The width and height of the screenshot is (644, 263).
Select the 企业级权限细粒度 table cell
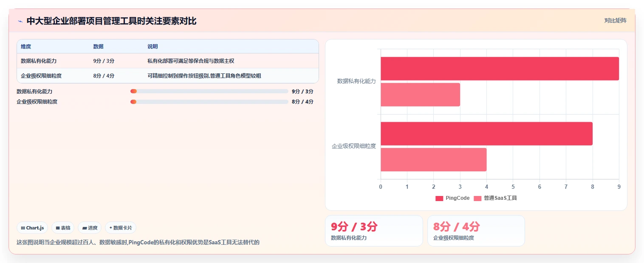coord(41,76)
